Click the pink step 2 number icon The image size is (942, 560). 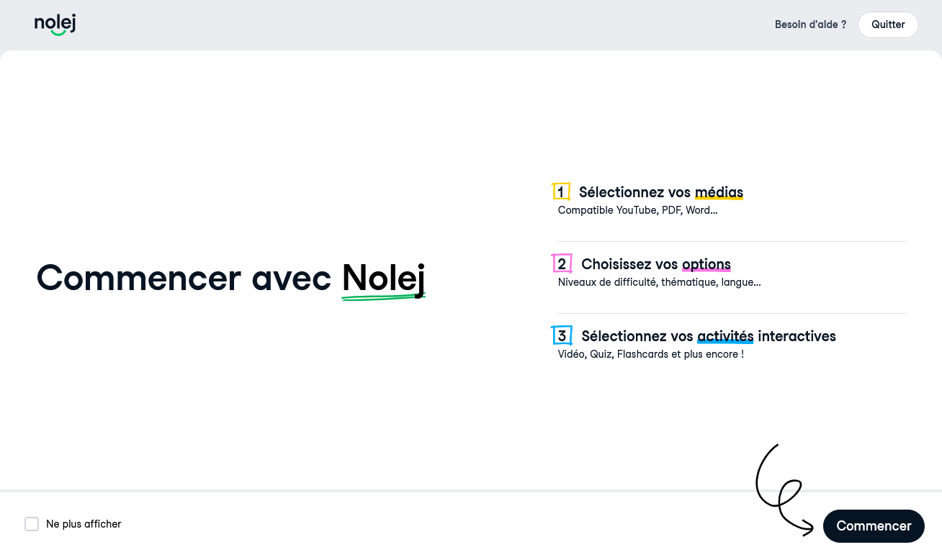tap(562, 263)
